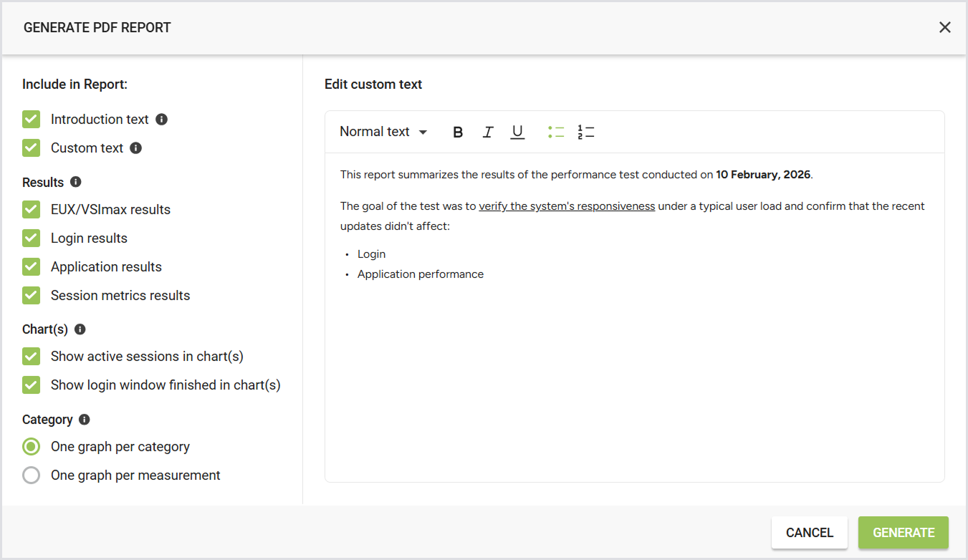The width and height of the screenshot is (968, 560).
Task: Click the CANCEL button
Action: pos(810,533)
